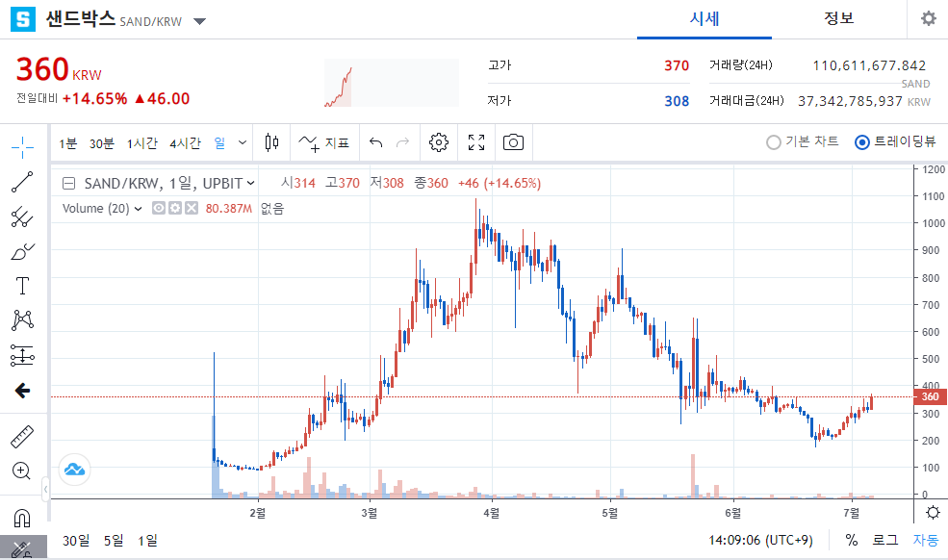Viewport: 948px width, 560px height.
Task: Switch to the 정보 tab
Action: coord(838,18)
